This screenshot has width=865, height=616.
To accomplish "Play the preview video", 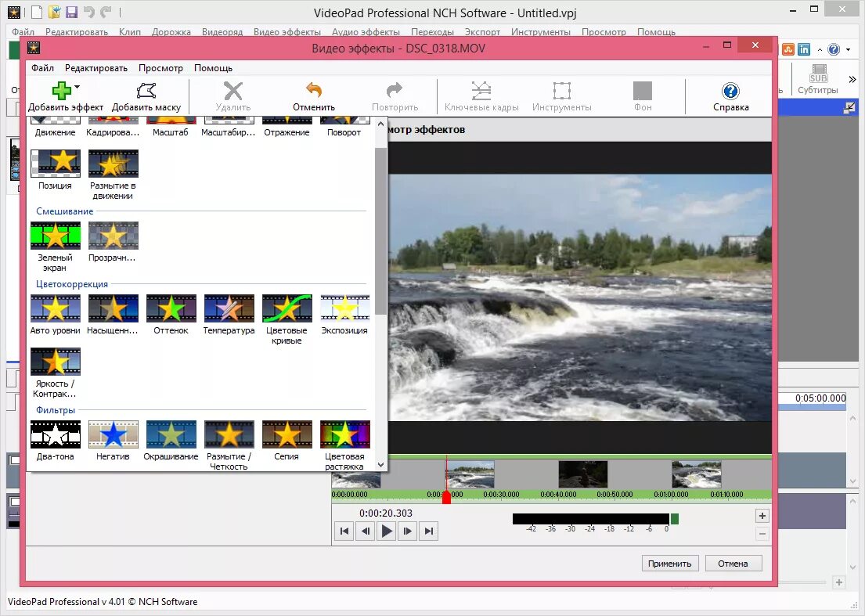I will click(x=387, y=531).
